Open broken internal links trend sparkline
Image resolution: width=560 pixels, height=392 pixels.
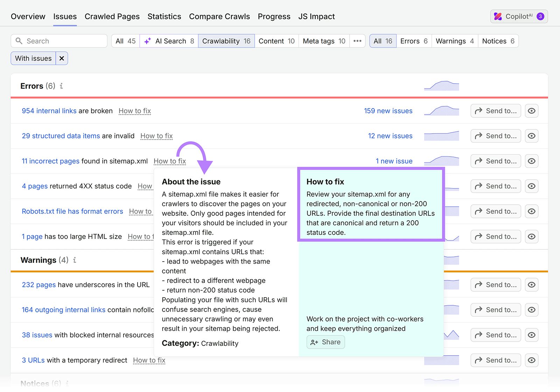point(441,111)
